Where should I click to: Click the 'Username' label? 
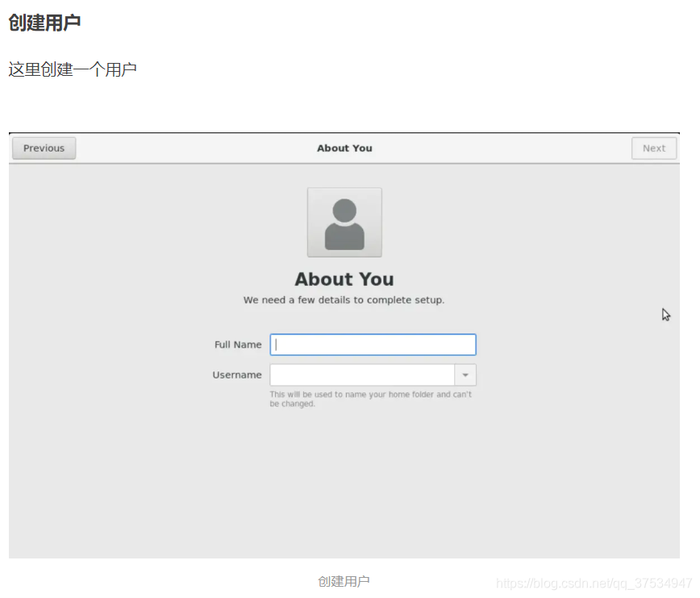(x=237, y=375)
